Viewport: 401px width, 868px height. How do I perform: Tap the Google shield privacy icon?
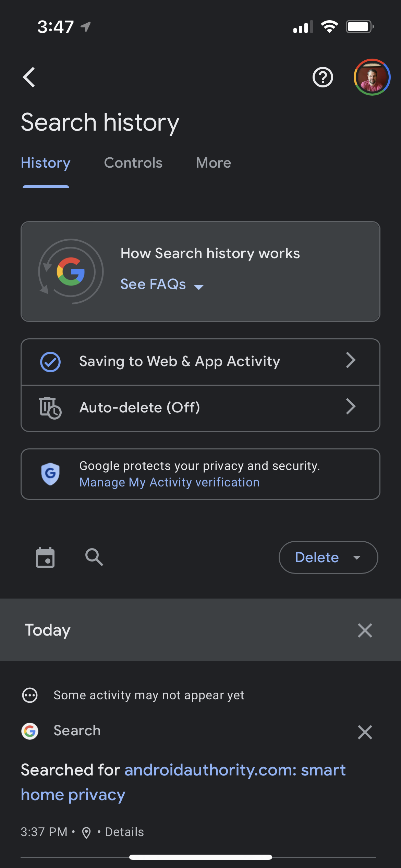click(50, 474)
